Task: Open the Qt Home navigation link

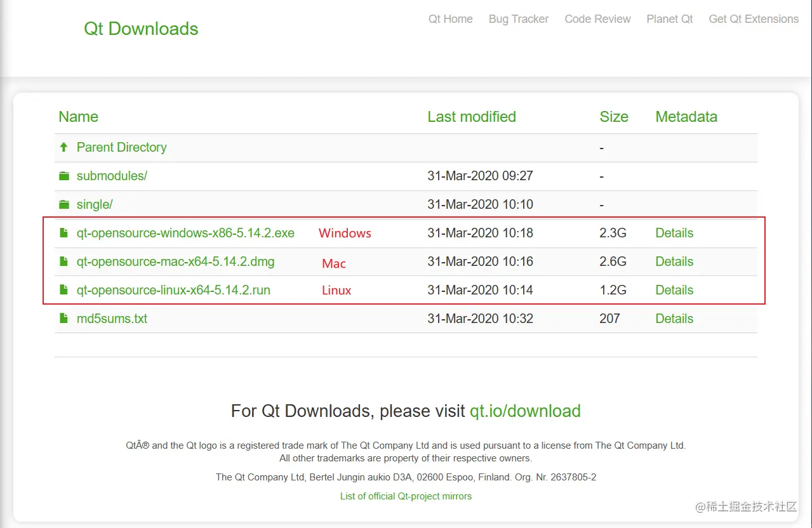Action: click(450, 19)
